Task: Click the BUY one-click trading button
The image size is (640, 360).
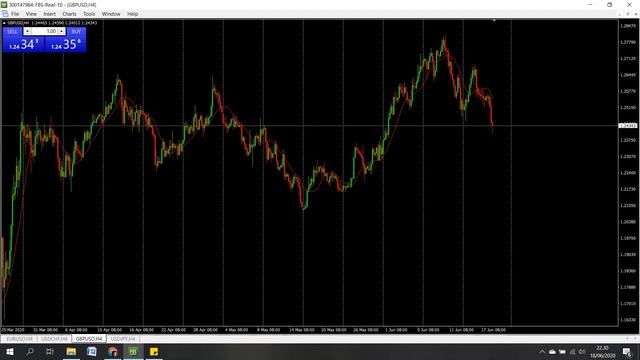Action: [76, 31]
